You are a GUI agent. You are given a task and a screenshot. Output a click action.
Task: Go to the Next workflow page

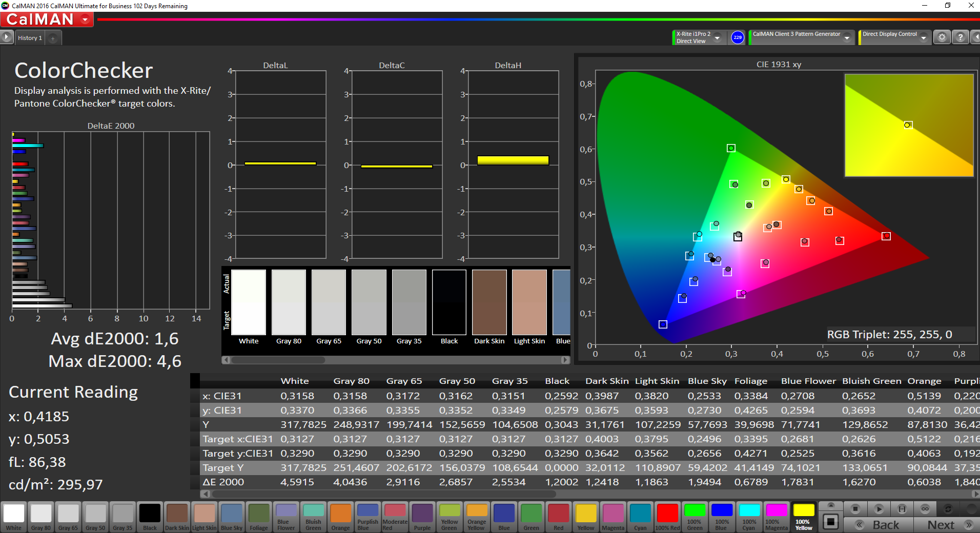[x=947, y=525]
